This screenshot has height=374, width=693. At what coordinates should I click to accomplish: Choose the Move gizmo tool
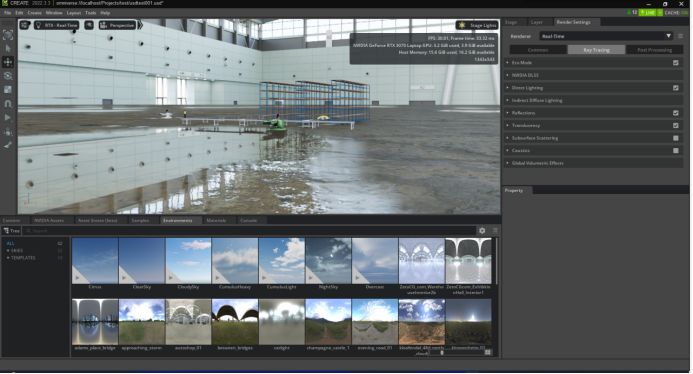pyautogui.click(x=8, y=62)
